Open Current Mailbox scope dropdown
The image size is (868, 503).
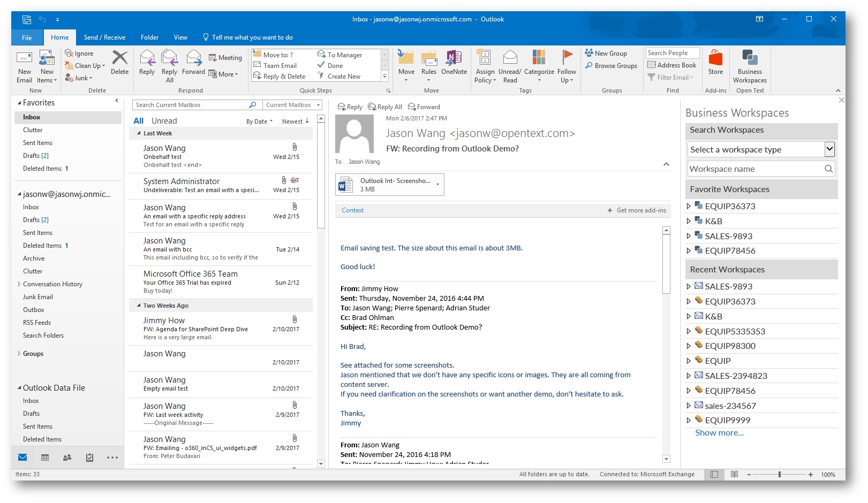click(292, 105)
